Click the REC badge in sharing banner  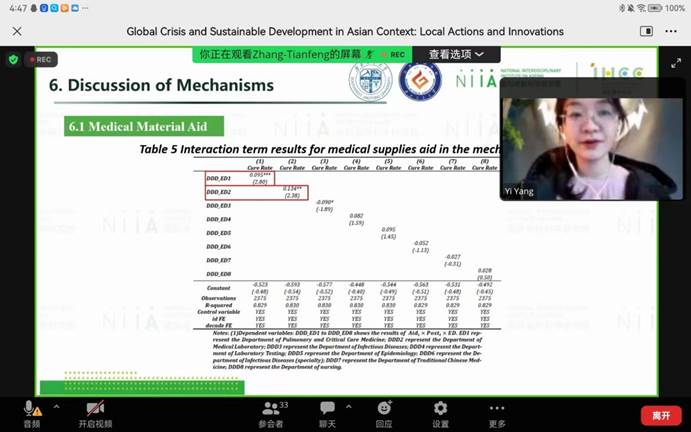(392, 54)
